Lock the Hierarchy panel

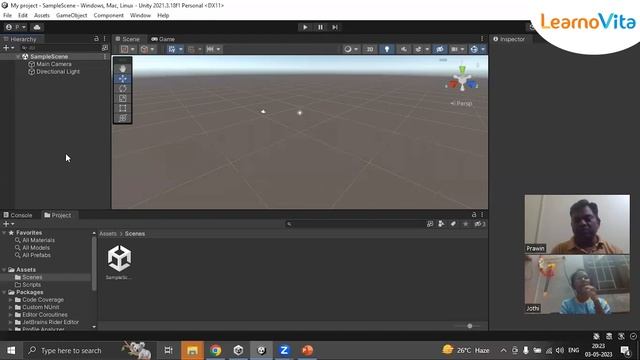point(96,39)
